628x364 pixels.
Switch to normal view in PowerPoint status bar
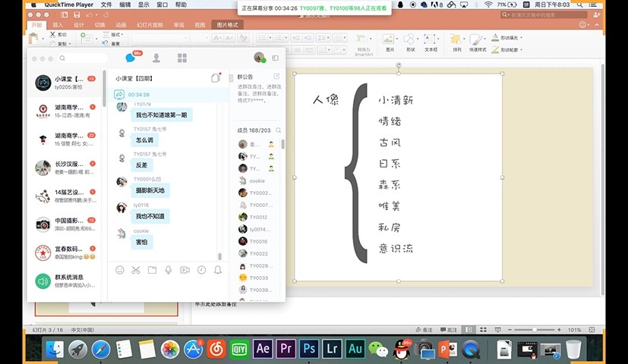(469, 330)
